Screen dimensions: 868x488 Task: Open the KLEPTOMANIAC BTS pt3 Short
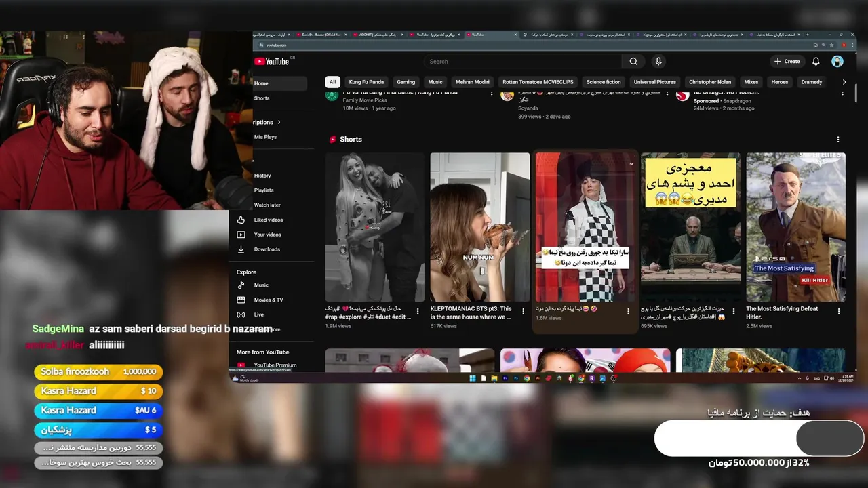point(480,227)
